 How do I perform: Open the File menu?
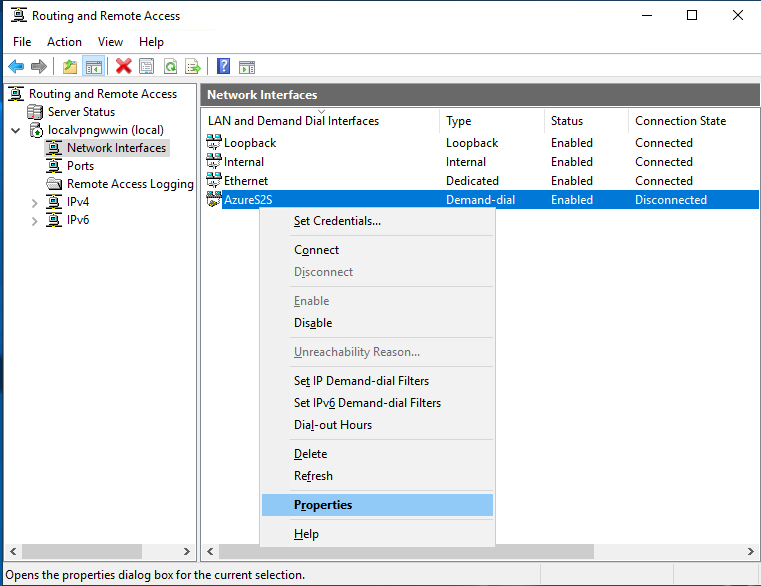pyautogui.click(x=22, y=42)
